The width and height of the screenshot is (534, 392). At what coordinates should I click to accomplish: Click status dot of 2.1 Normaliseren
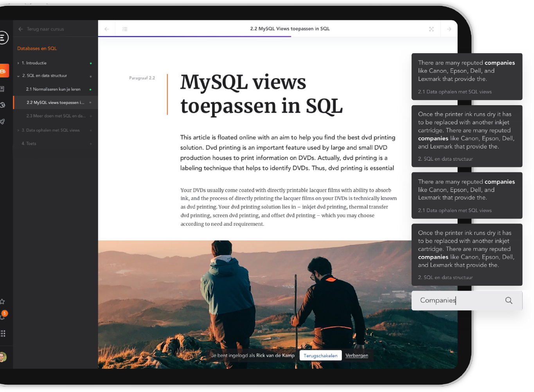tap(90, 89)
